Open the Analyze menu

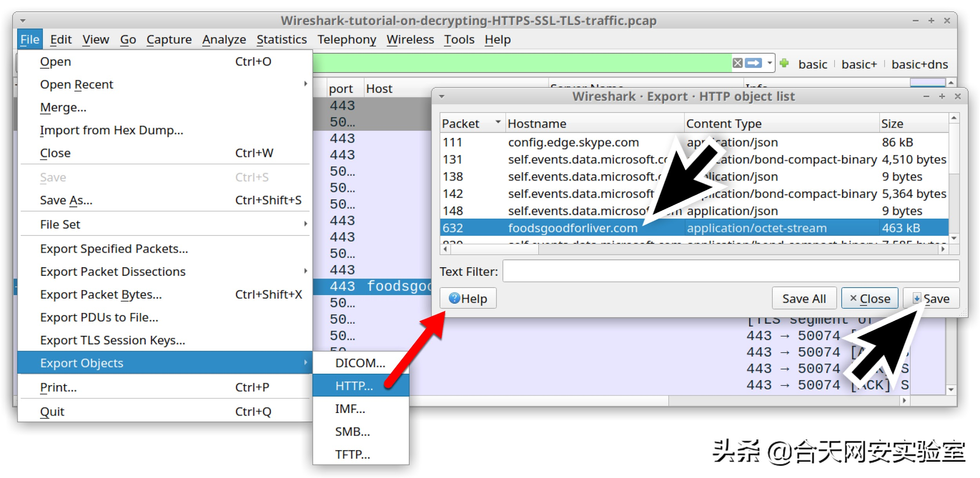224,39
